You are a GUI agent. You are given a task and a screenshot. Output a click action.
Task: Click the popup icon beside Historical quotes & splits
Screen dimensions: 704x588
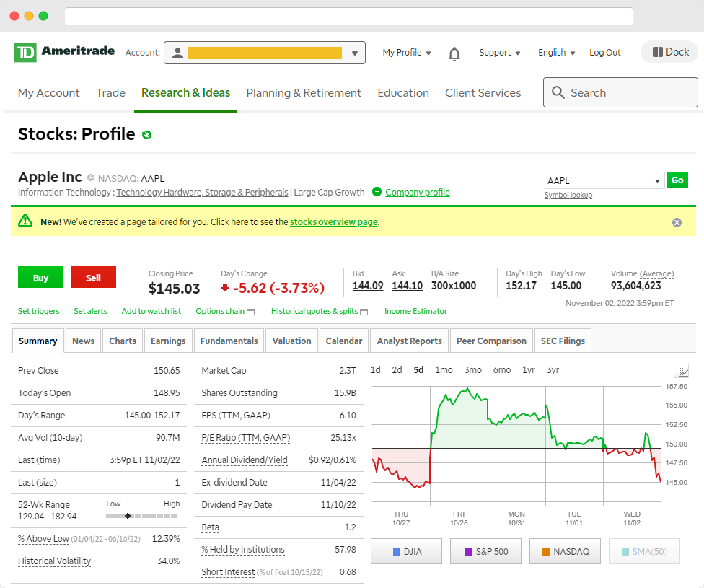coord(364,312)
